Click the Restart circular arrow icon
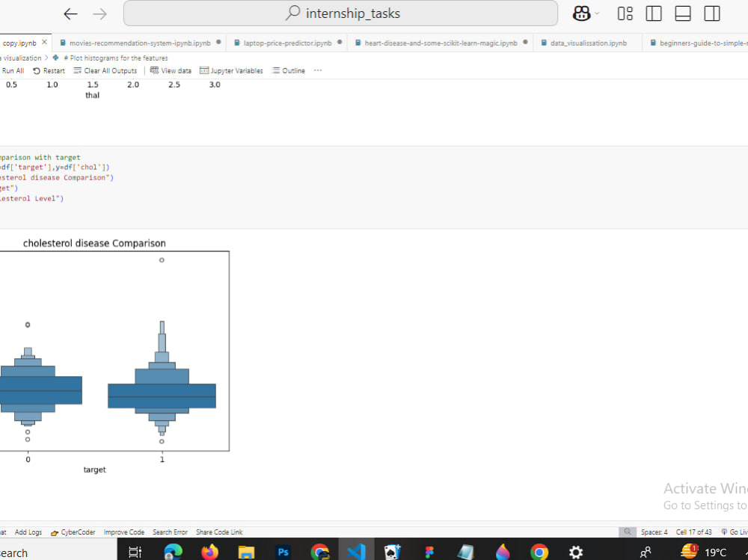Image resolution: width=748 pixels, height=560 pixels. pos(37,70)
